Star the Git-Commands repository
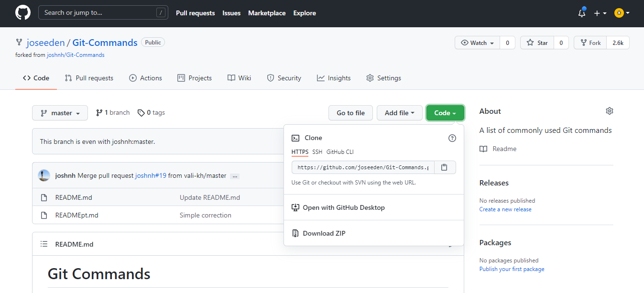 (x=537, y=43)
